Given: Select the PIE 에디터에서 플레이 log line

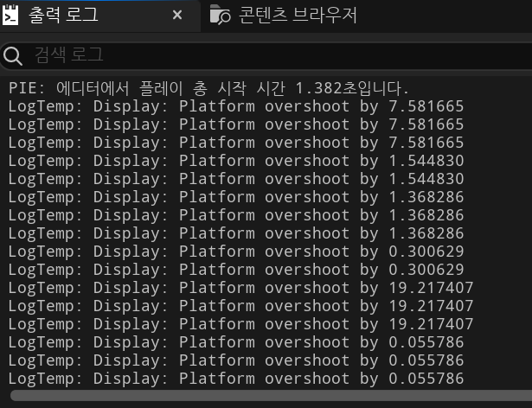Looking at the screenshot, I should click(x=208, y=88).
